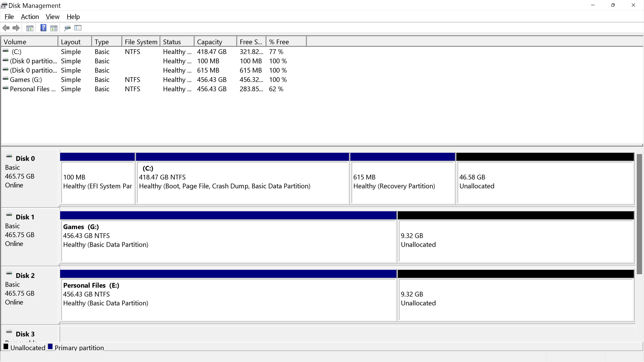Click the drive icon of 100 MB volume row
The height and width of the screenshot is (362, 644).
[6, 60]
